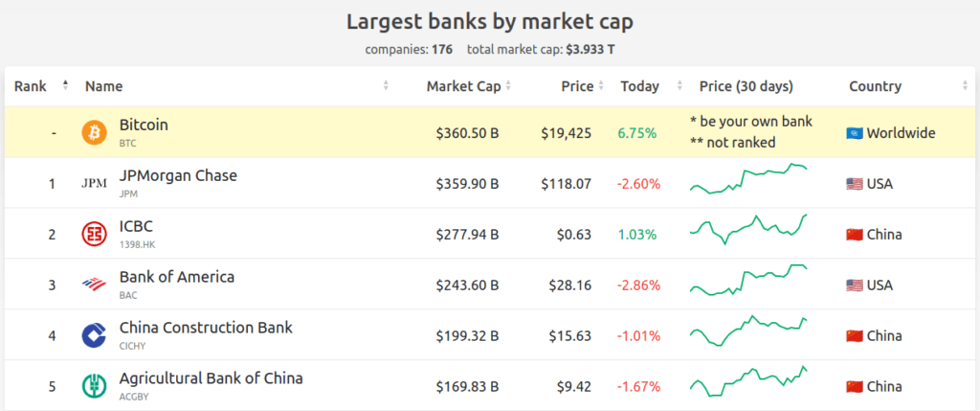Screen dimensions: 980x411
Task: Sort by Price column arrows
Action: pyautogui.click(x=601, y=86)
